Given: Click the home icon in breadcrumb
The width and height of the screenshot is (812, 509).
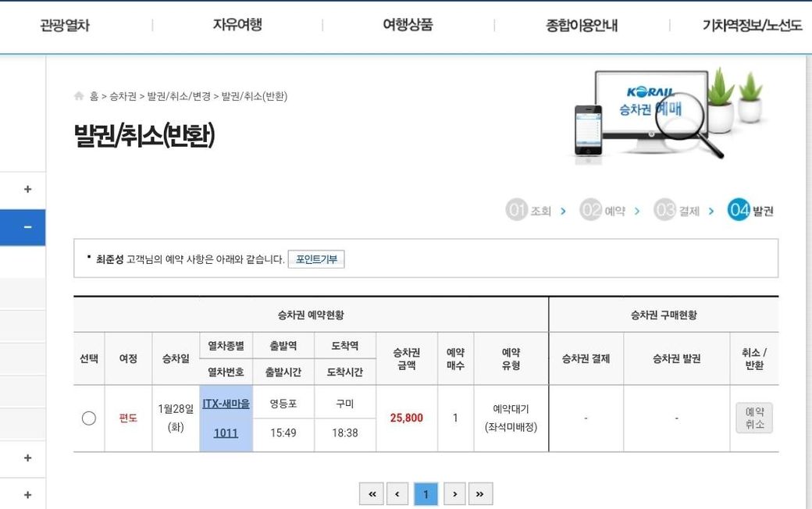Looking at the screenshot, I should (x=79, y=96).
